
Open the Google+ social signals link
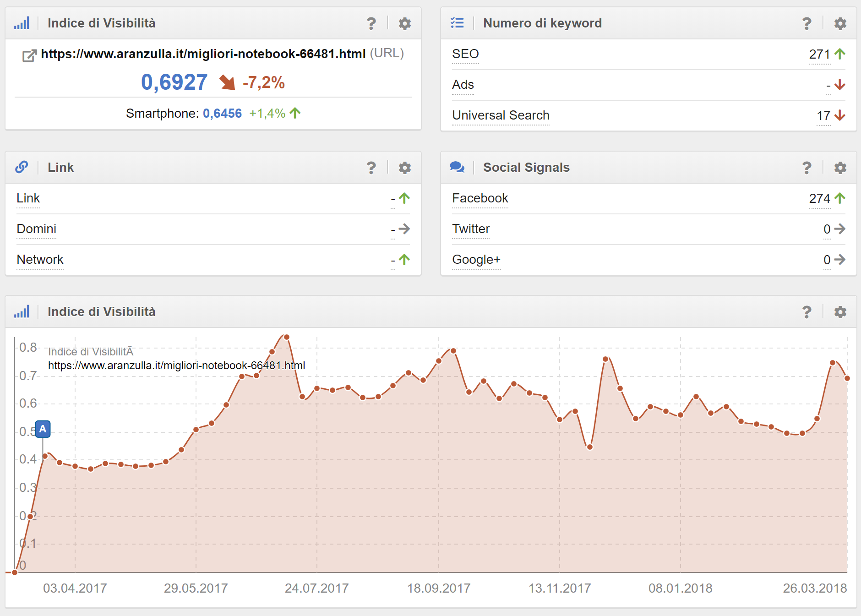pos(476,260)
